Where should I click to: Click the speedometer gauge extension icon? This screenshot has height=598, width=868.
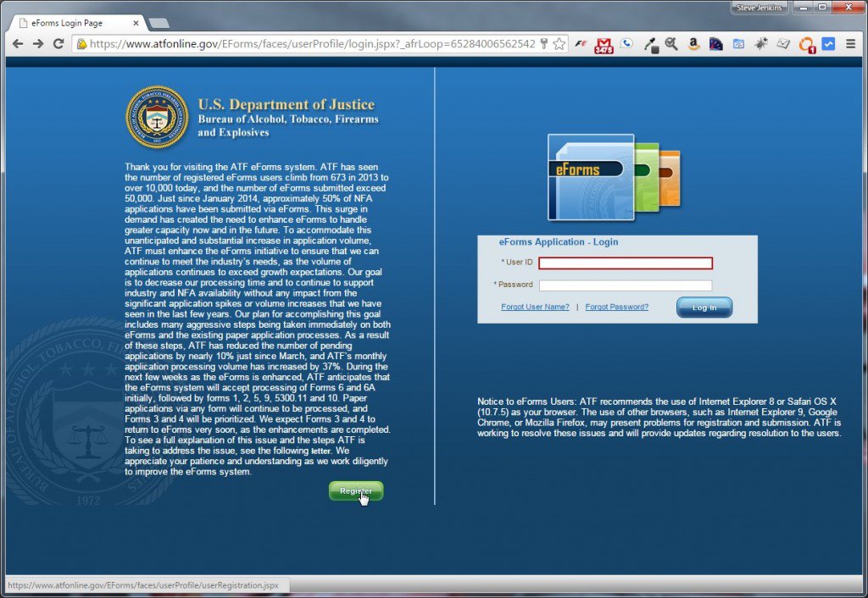(x=738, y=44)
